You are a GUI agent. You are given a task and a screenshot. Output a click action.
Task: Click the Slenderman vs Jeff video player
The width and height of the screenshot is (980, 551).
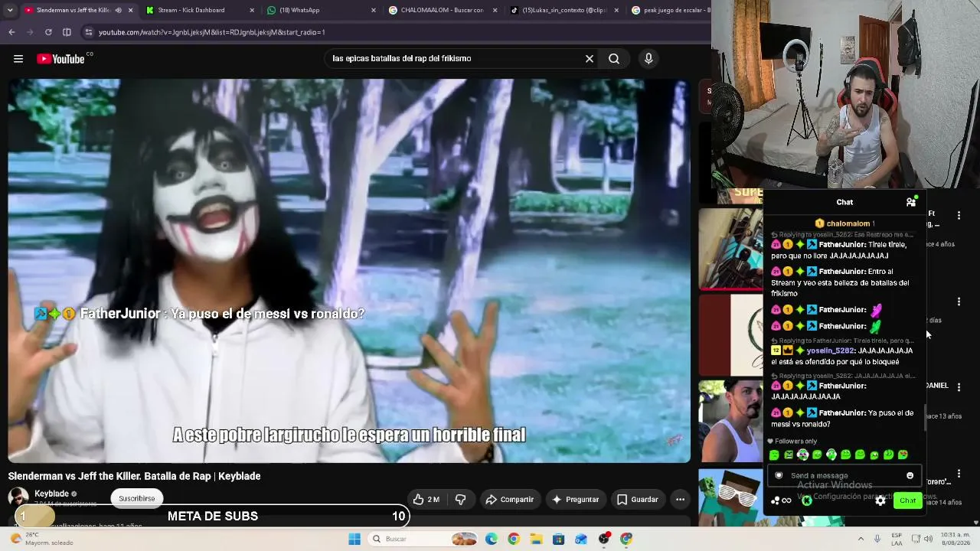pos(349,270)
